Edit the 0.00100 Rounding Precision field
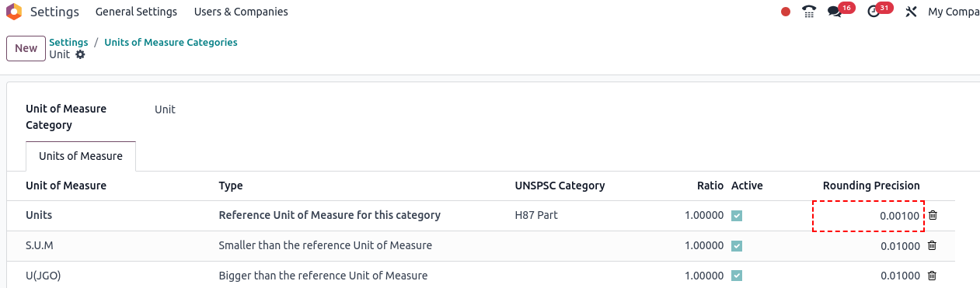Screen dimensions: 980x288 (x=868, y=216)
